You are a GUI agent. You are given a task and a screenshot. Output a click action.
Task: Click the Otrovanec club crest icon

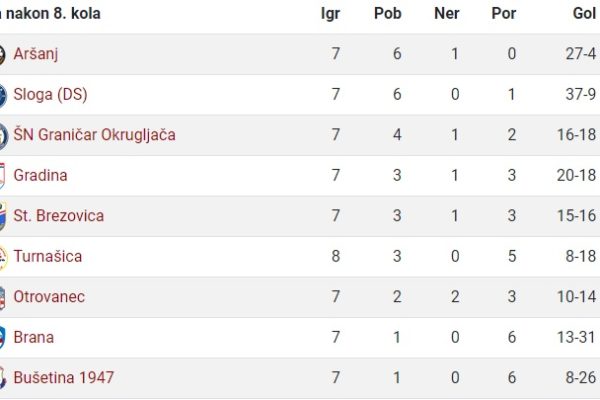click(x=3, y=298)
